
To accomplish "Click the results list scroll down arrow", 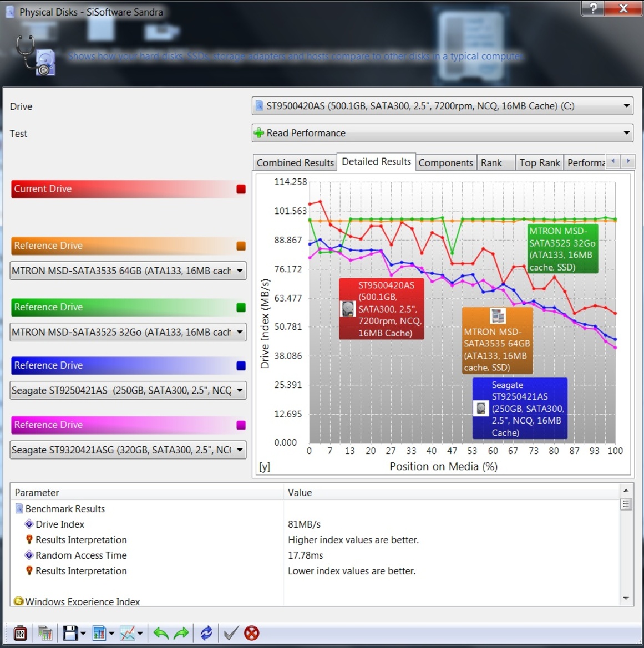I will click(x=626, y=599).
